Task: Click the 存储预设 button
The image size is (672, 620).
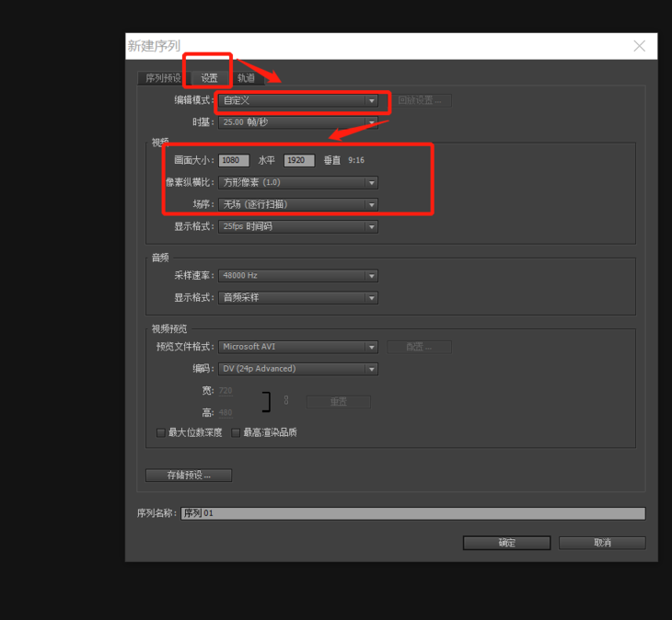Action: [x=189, y=476]
